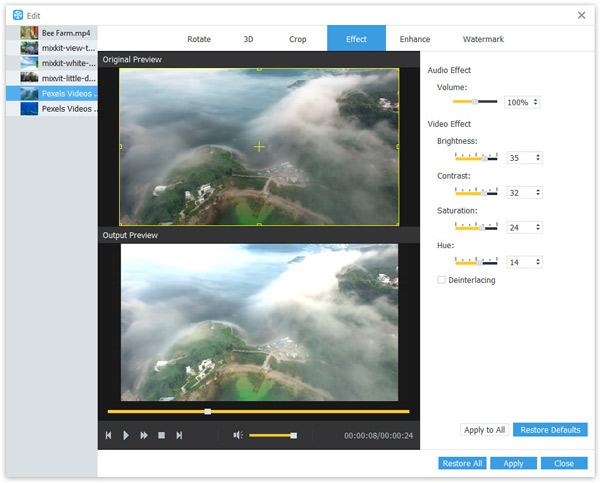
Task: Switch to the Crop tab
Action: point(298,39)
